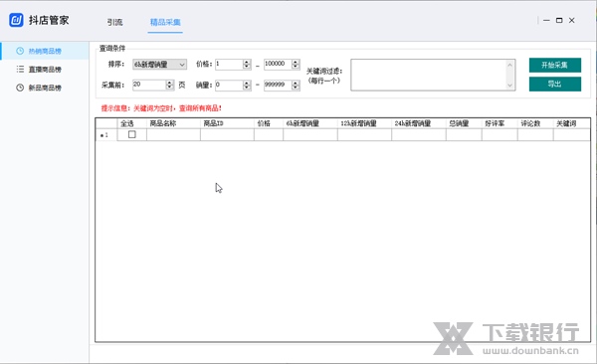The width and height of the screenshot is (597, 364).
Task: Sort by the 6h新增销量 column header
Action: click(309, 123)
